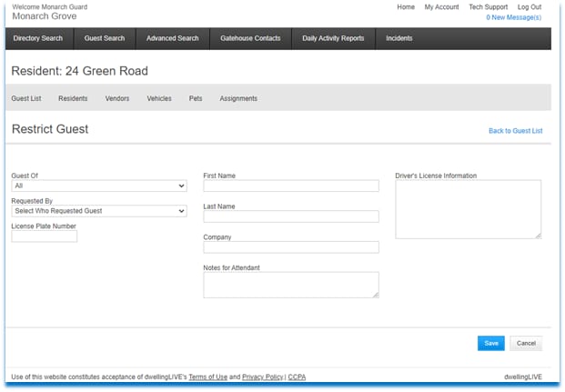Open the Incidents section
This screenshot has width=565, height=392.
399,38
